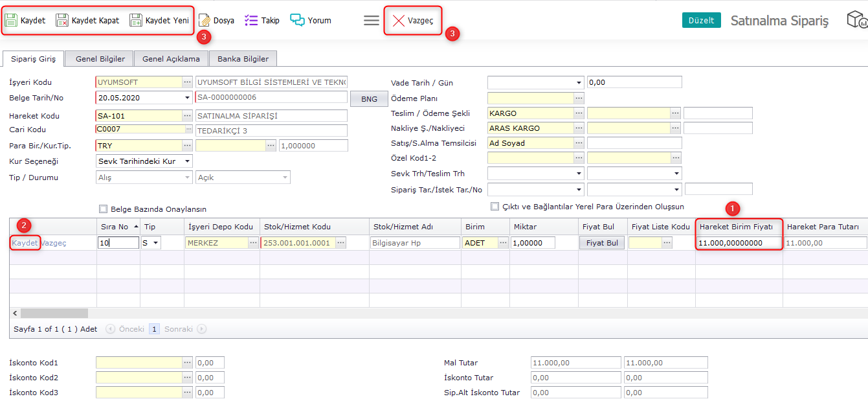Open the Dosya attachments tool
This screenshot has height=401, width=868.
(x=216, y=20)
